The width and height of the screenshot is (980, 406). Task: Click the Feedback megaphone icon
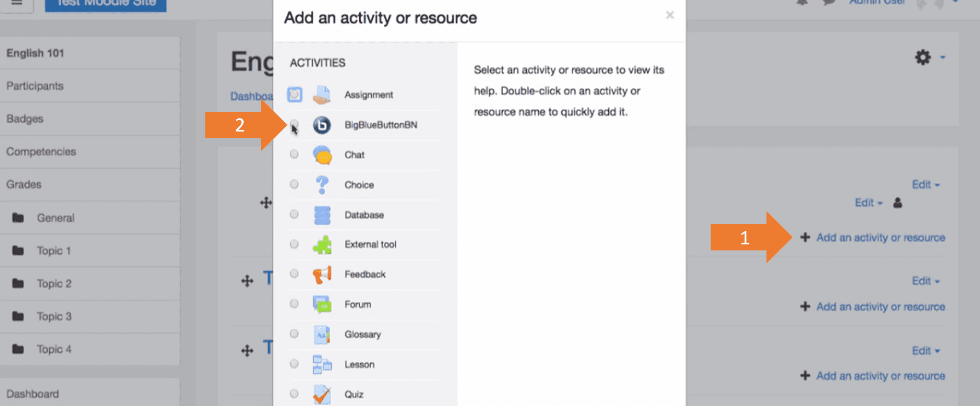[x=322, y=275]
